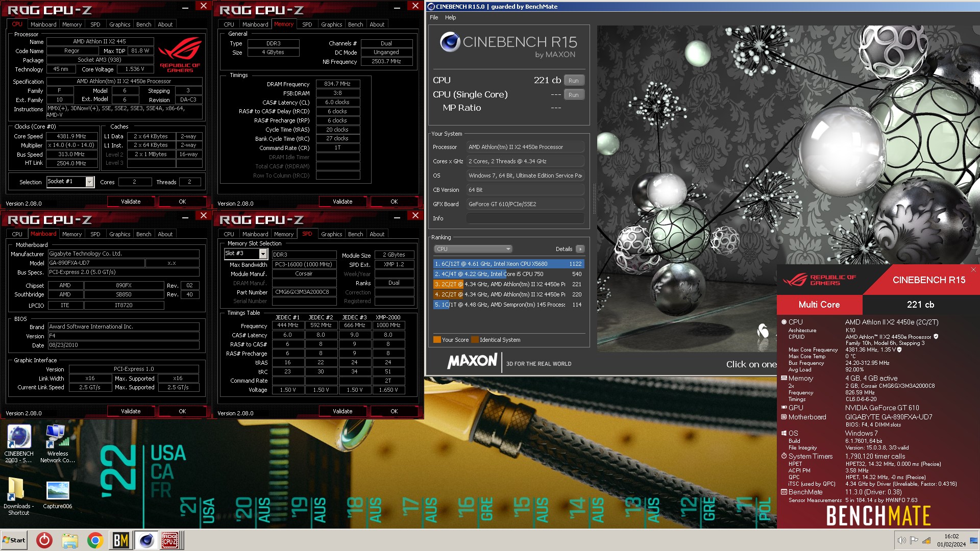Open the File menu in Cinebench
Viewport: 980px width, 551px height.
(x=434, y=17)
